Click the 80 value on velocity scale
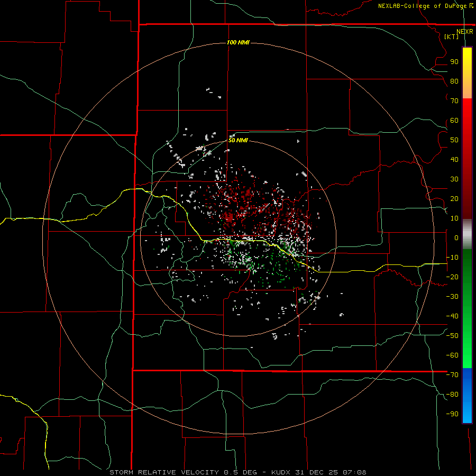476x476 pixels. [454, 81]
